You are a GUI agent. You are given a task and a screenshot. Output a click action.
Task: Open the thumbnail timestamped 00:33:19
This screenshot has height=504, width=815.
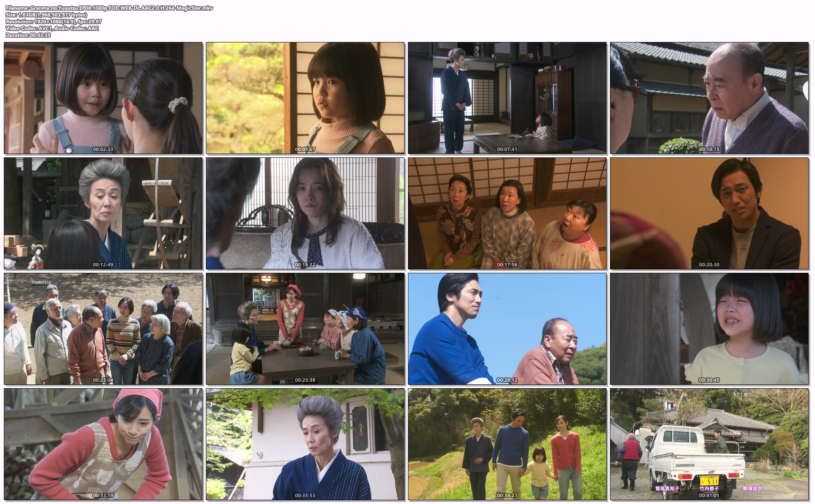point(103,444)
